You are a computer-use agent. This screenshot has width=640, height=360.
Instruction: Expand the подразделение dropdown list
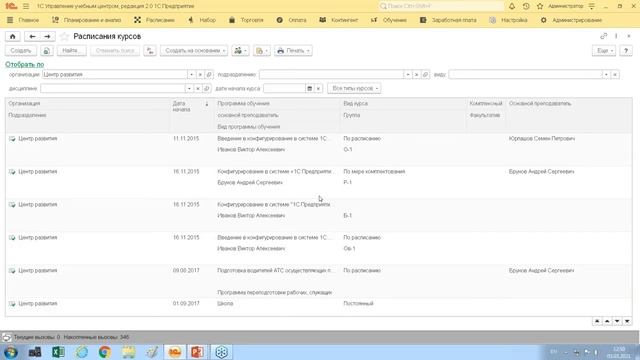coord(407,75)
